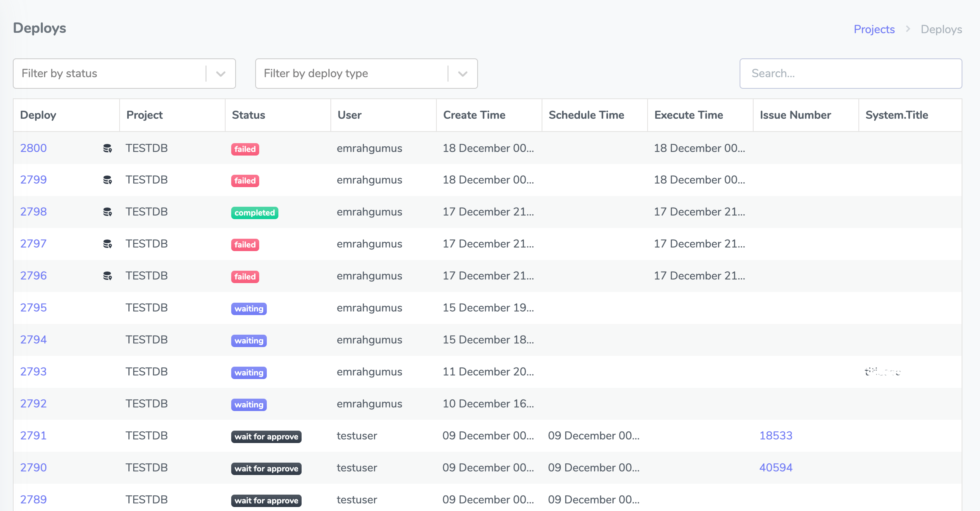Click database icon beside deploy 2797
Image resolution: width=980 pixels, height=511 pixels.
(x=107, y=244)
